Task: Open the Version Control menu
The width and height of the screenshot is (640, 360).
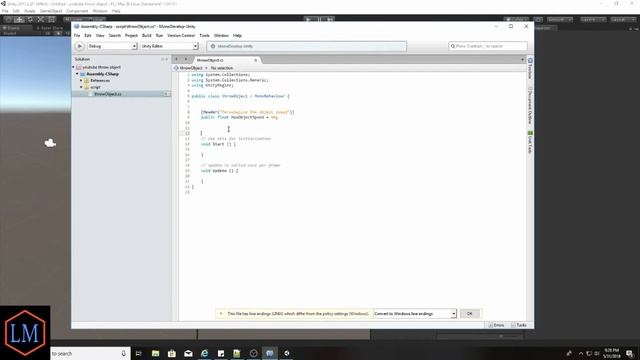Action: click(181, 36)
